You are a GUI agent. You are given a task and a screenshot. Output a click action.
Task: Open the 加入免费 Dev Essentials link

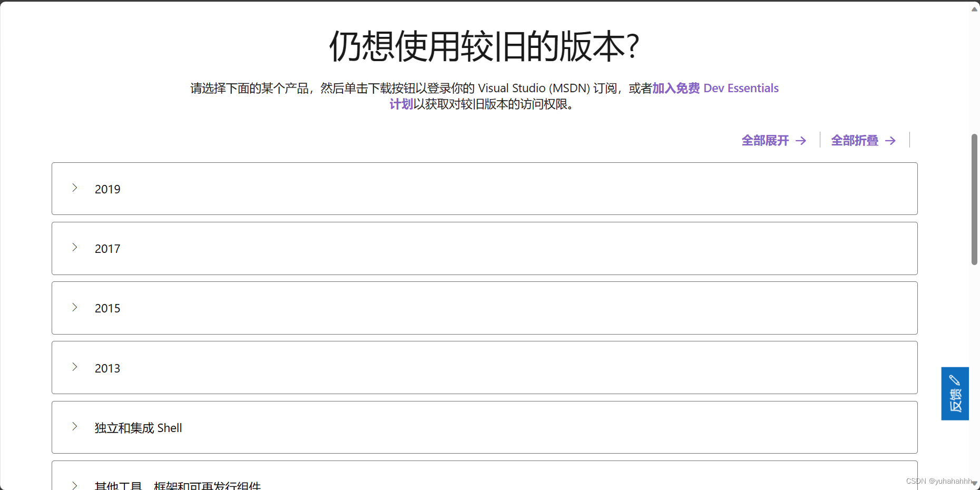716,88
